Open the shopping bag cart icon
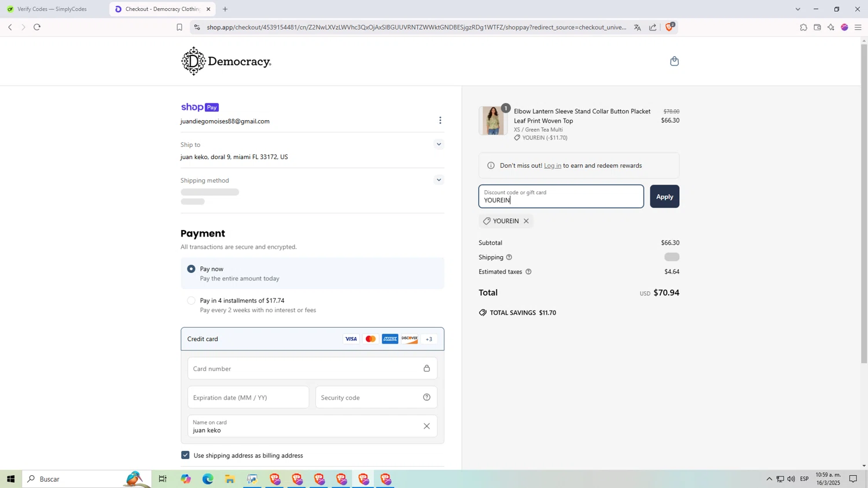Image resolution: width=868 pixels, height=488 pixels. tap(674, 61)
